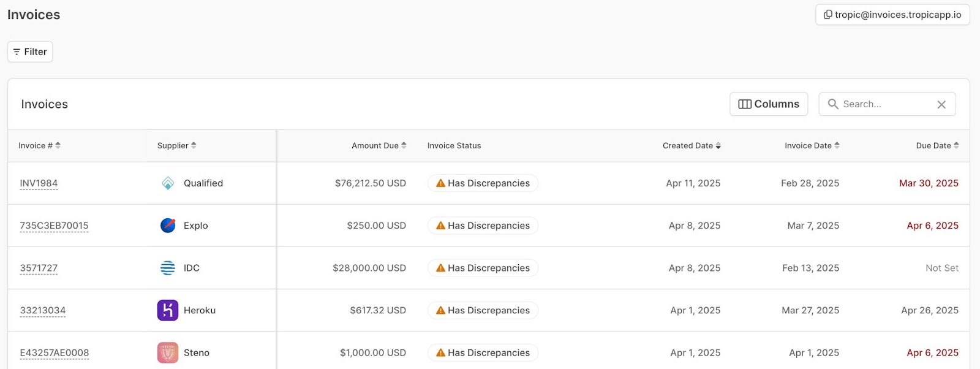Open the Filter button
The width and height of the screenshot is (980, 369).
coord(30,51)
